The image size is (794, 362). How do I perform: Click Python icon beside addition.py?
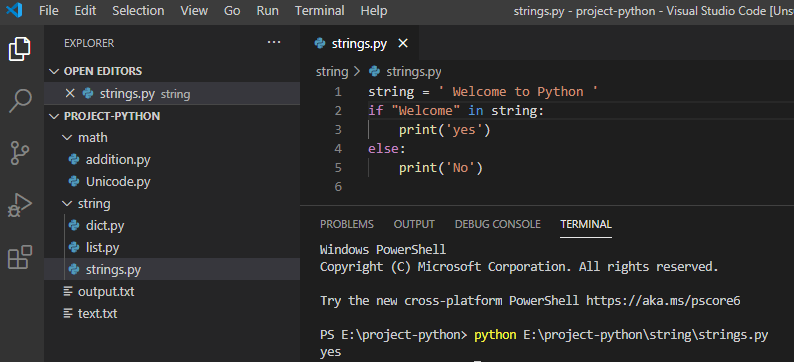coord(74,159)
